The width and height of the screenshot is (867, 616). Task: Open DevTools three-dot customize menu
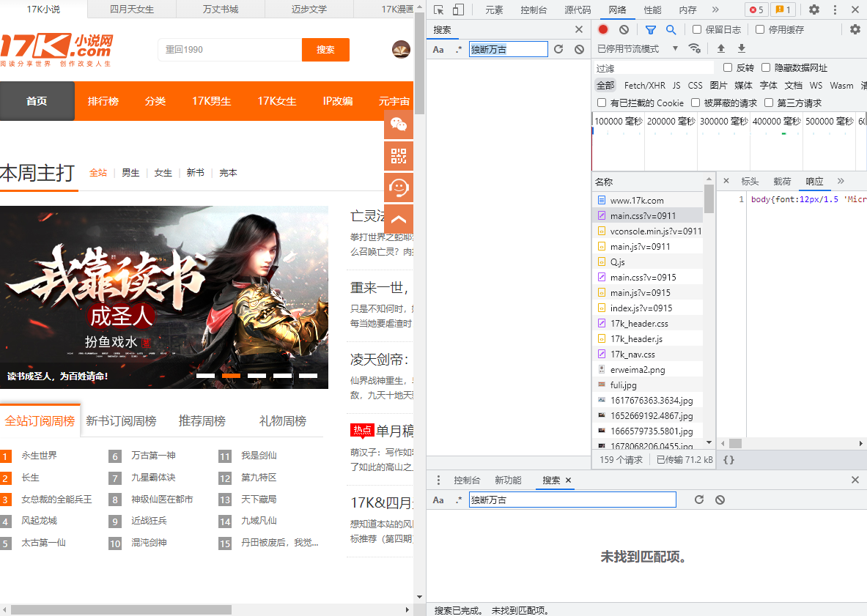(x=835, y=10)
